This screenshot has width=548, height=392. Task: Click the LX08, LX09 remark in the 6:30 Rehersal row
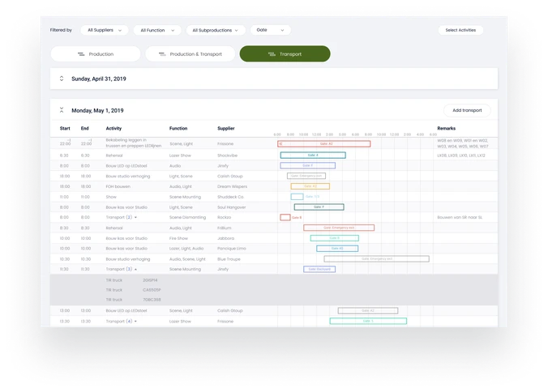pos(461,156)
